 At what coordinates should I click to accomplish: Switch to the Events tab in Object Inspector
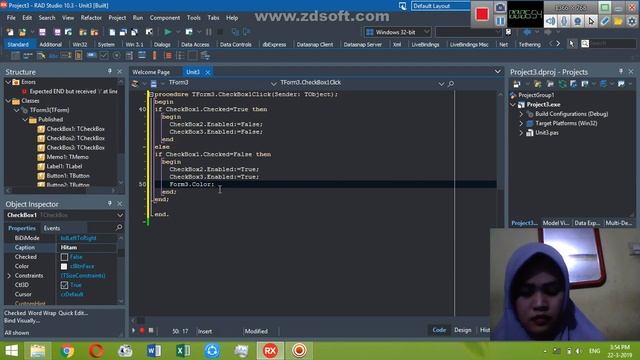point(52,228)
